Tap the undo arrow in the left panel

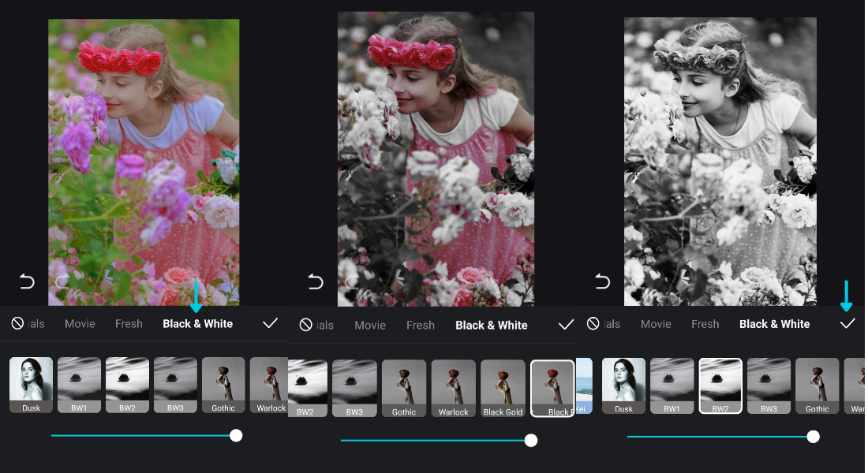coord(26,281)
